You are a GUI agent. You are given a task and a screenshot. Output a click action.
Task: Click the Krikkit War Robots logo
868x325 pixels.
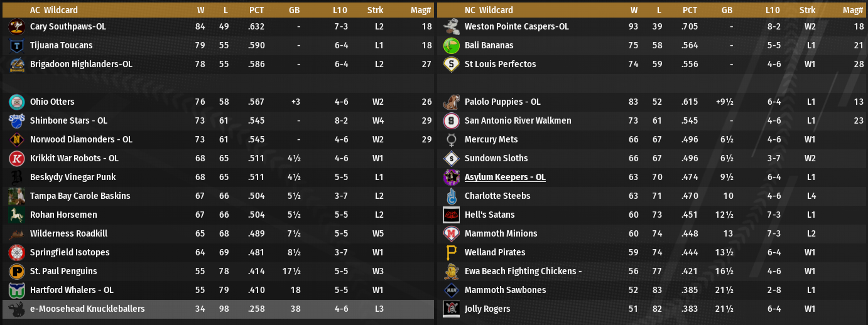[17, 158]
